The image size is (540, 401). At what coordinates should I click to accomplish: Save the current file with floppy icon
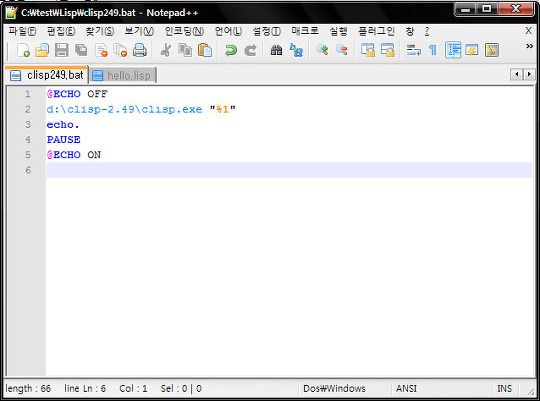click(62, 50)
